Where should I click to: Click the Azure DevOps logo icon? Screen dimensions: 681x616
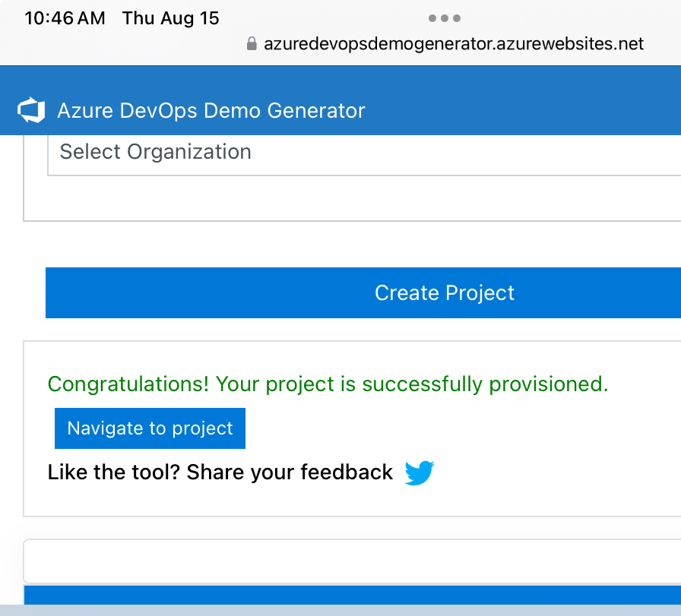click(31, 110)
